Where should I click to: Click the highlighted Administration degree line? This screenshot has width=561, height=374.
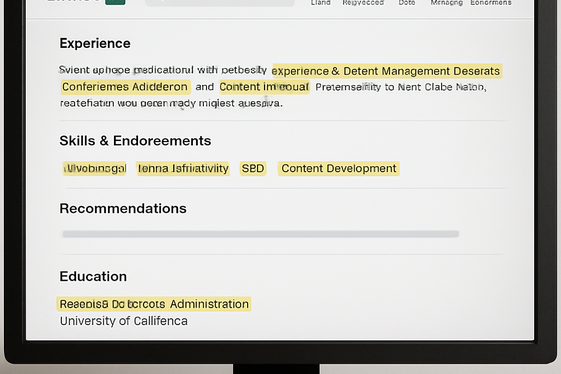click(154, 304)
